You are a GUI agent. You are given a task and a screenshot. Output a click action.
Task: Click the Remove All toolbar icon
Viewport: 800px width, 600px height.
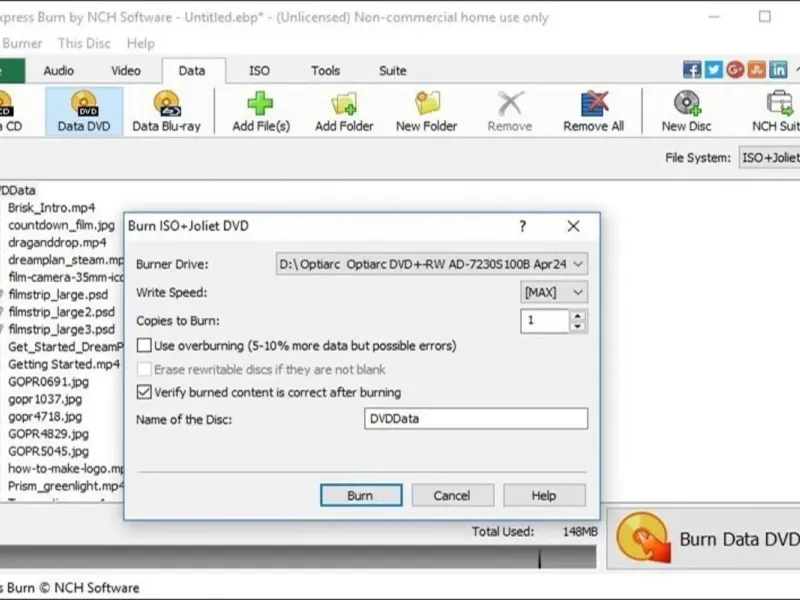[593, 112]
